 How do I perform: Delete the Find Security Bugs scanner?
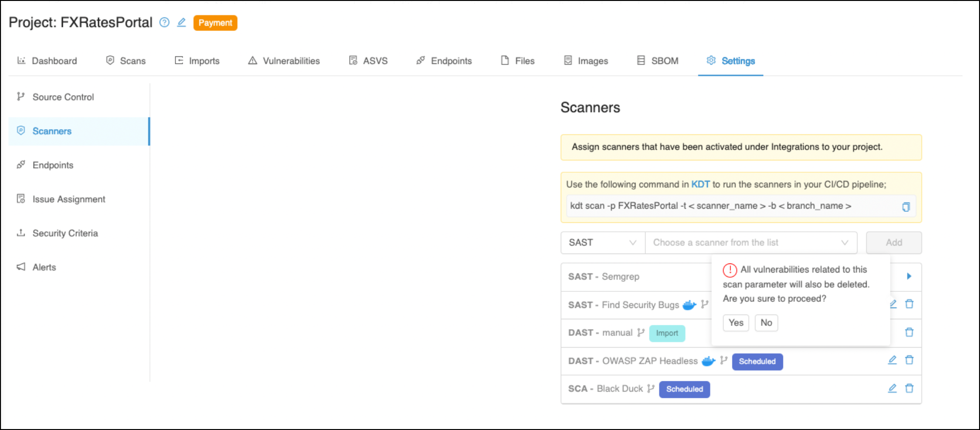pos(909,304)
